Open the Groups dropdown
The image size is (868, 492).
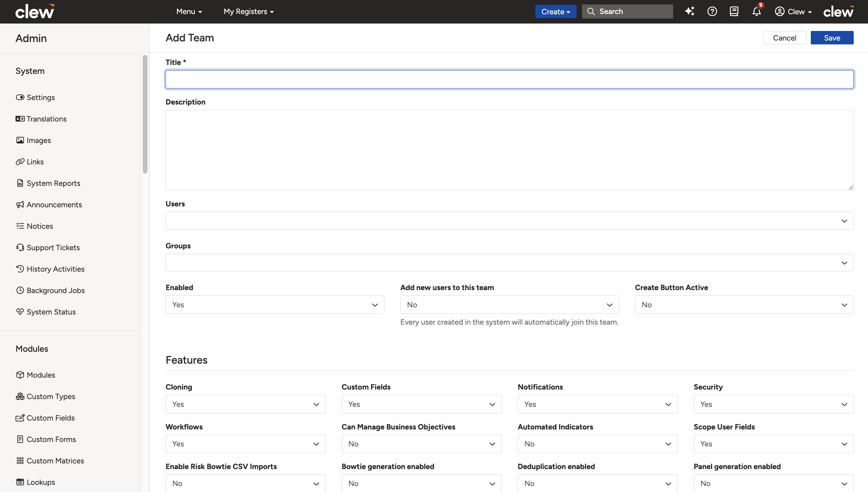pos(509,263)
